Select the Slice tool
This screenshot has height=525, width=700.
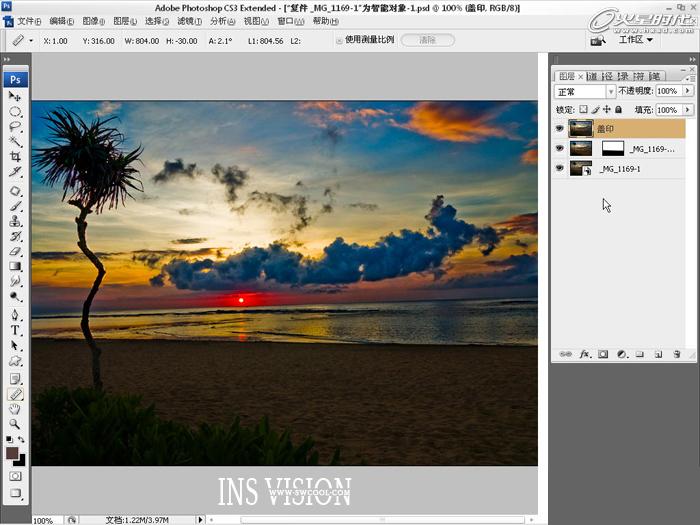pyautogui.click(x=15, y=171)
